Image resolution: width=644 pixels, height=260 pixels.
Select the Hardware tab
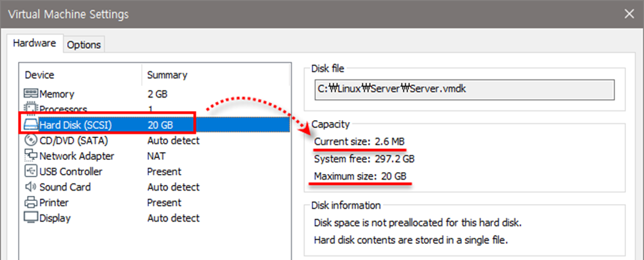(x=35, y=44)
